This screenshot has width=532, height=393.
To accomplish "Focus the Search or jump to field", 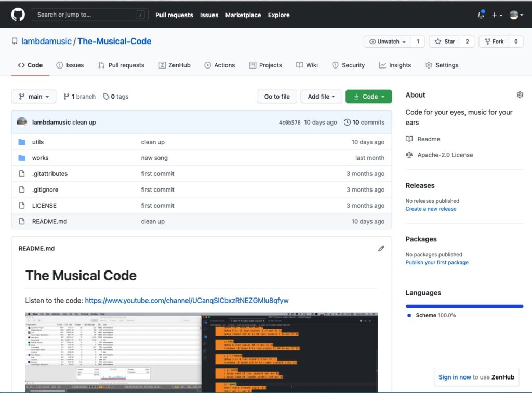I will 90,15.
